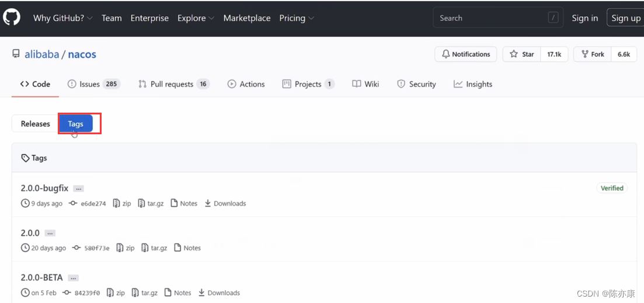Expand the Explore dropdown menu
644x303 pixels.
tap(196, 18)
